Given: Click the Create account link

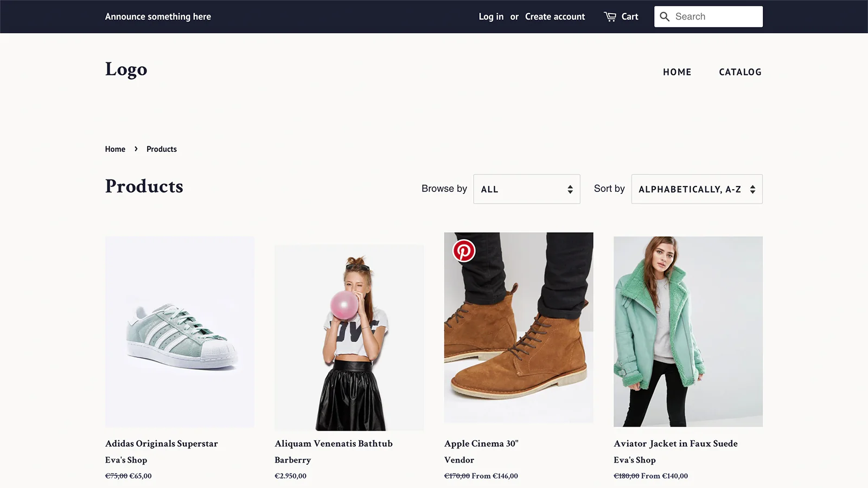Looking at the screenshot, I should pyautogui.click(x=555, y=17).
